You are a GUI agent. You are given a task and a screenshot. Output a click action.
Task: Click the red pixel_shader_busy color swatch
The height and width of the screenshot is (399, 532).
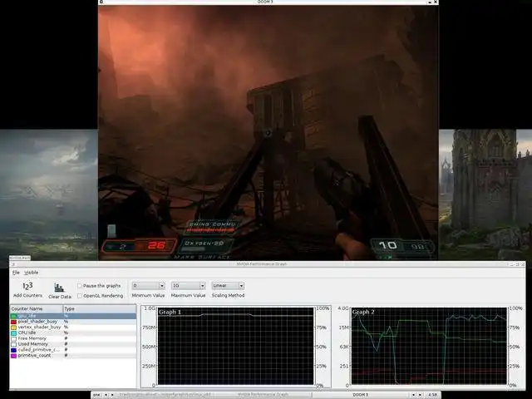(x=13, y=322)
